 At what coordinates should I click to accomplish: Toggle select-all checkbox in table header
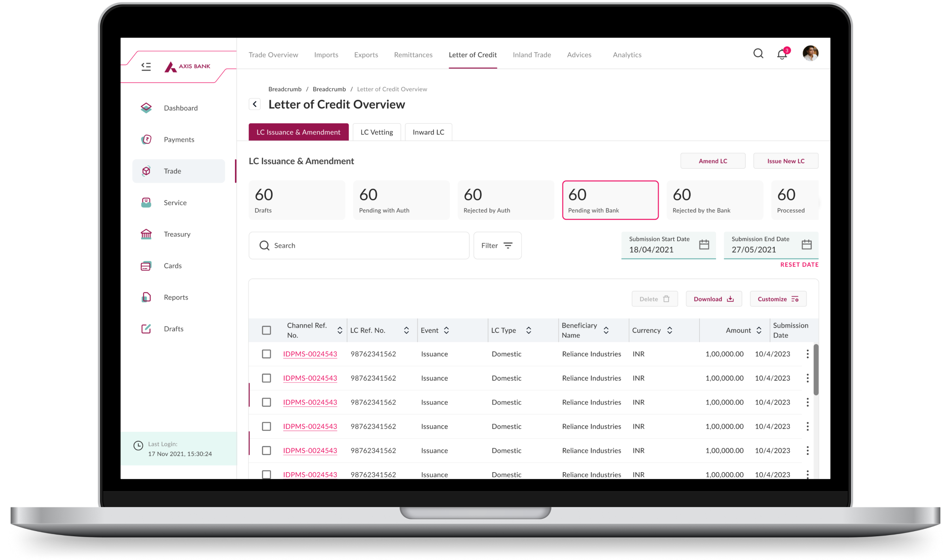(x=266, y=330)
